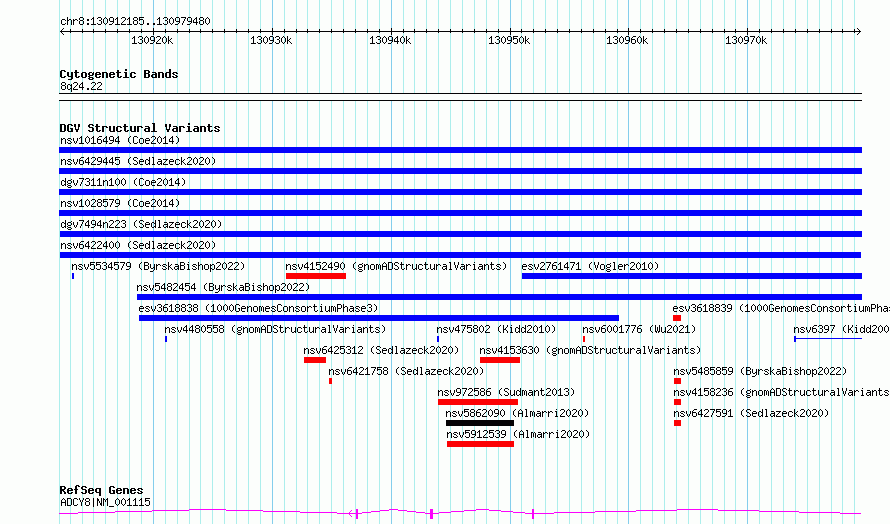
Task: Open esv3618838 (1000GenomesConsortiumPhase3) label
Action: [x=258, y=308]
